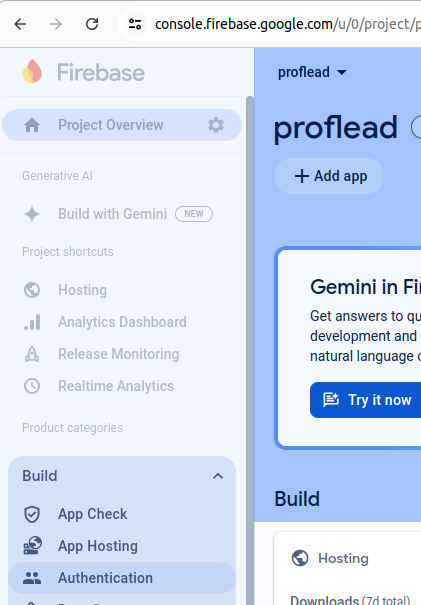Open the proflead project dropdown
The height and width of the screenshot is (605, 421).
point(312,72)
